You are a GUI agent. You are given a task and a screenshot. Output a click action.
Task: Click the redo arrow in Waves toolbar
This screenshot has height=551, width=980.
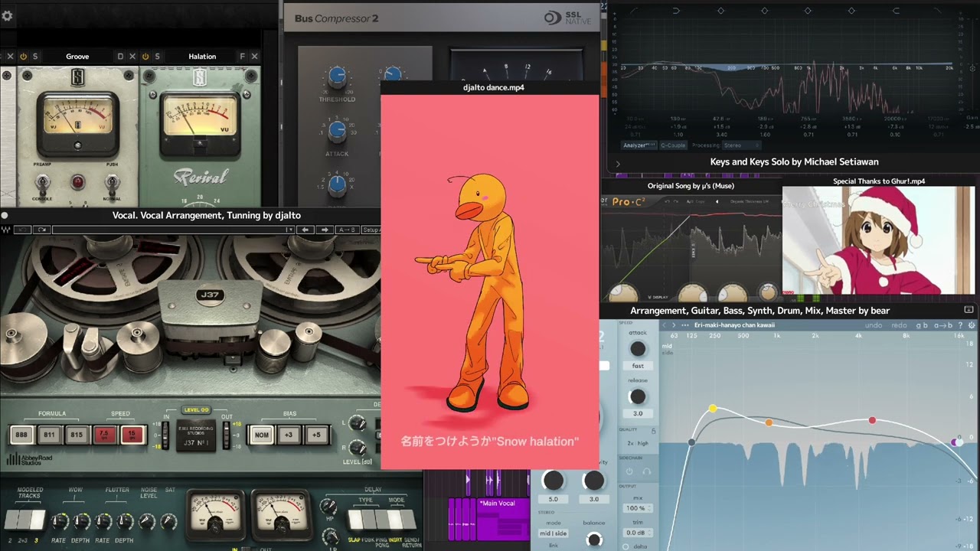point(42,230)
